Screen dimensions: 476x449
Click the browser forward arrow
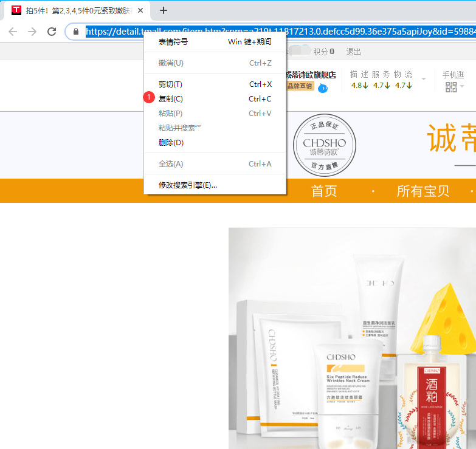32,32
